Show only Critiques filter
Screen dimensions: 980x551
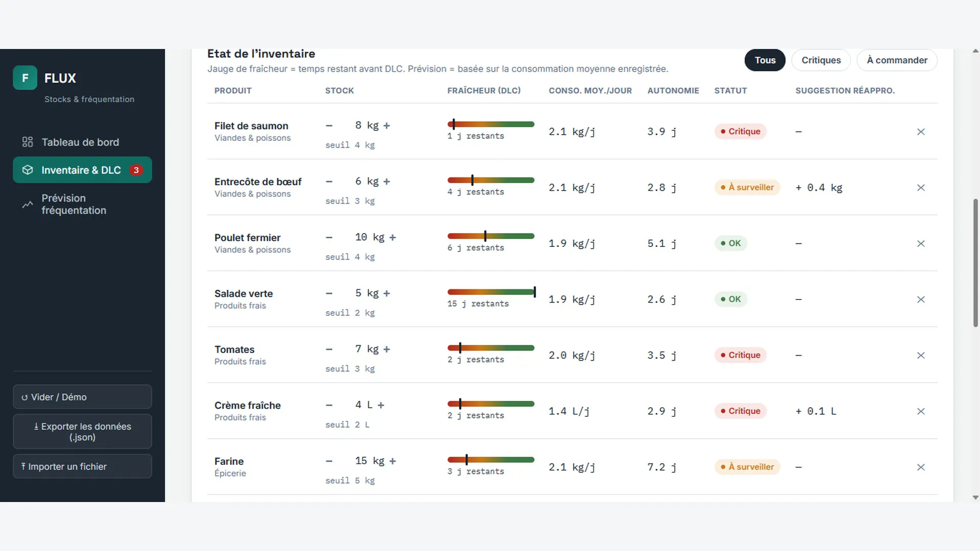tap(821, 60)
